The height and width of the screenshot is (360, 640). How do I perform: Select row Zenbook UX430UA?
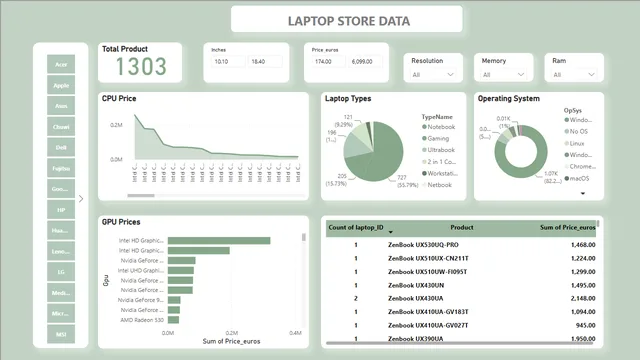click(460, 298)
